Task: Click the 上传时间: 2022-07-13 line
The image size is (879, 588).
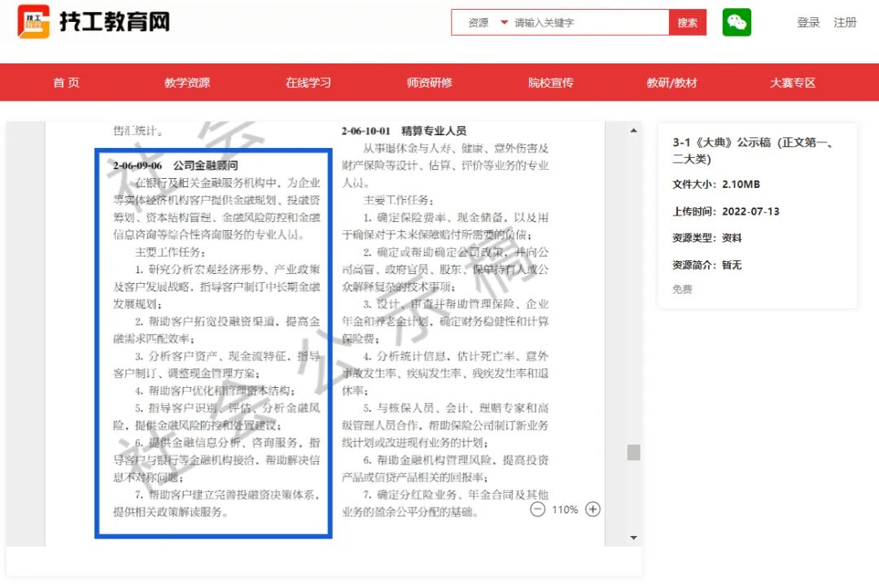Action: tap(726, 211)
